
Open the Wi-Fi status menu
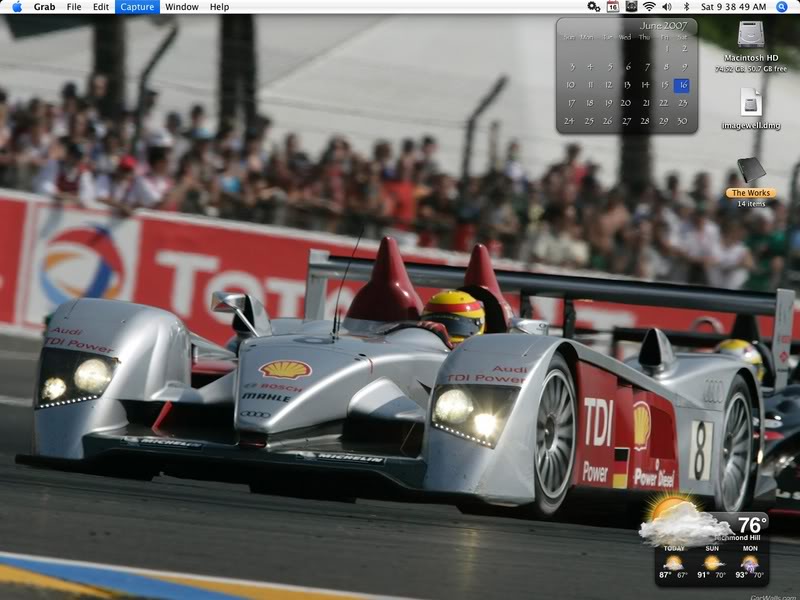pyautogui.click(x=649, y=7)
